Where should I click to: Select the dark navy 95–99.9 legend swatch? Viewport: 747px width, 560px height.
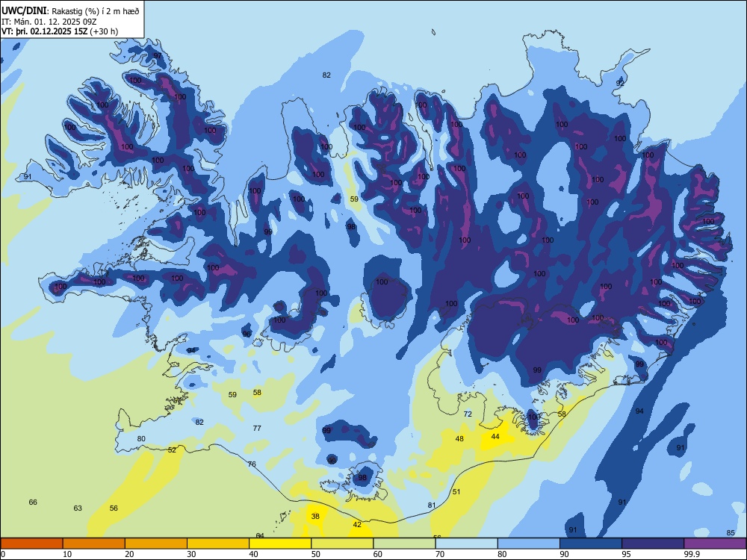tap(653, 544)
